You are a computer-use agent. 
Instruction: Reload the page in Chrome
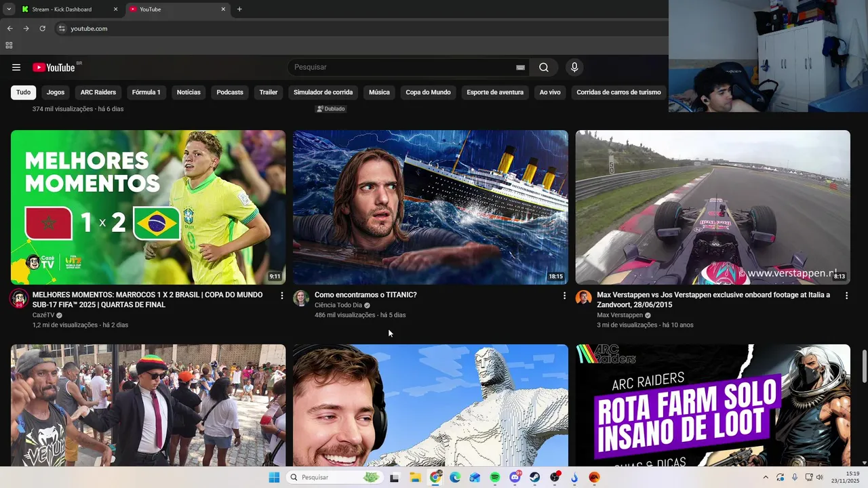coord(42,28)
